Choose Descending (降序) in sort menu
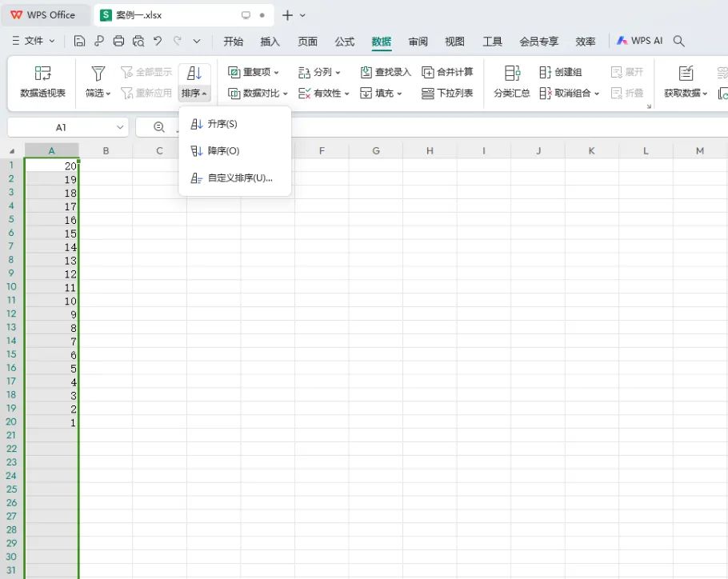 [235, 151]
